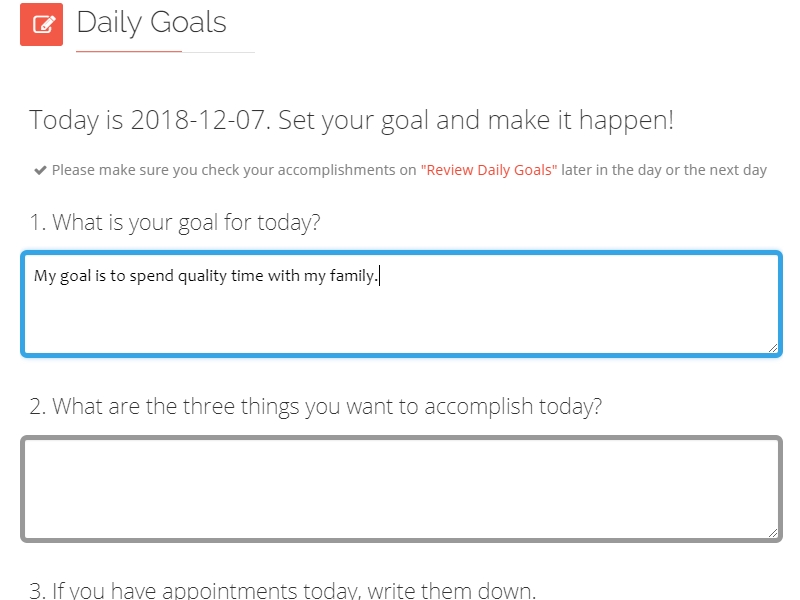This screenshot has width=800, height=600.
Task: Select the empty three things to accomplish box
Action: [401, 489]
